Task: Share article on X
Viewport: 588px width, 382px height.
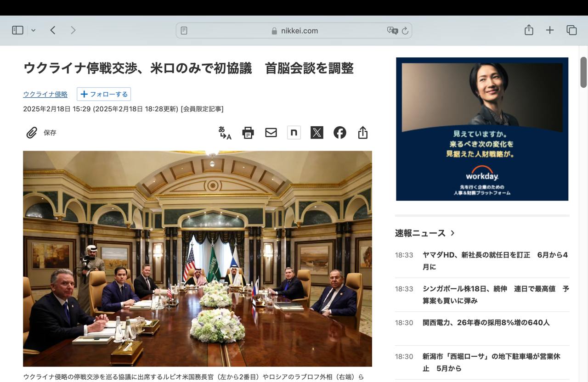Action: tap(317, 133)
